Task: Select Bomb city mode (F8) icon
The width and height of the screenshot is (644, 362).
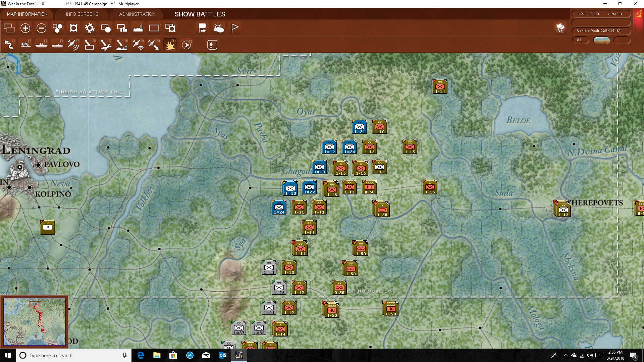Action: (122, 45)
